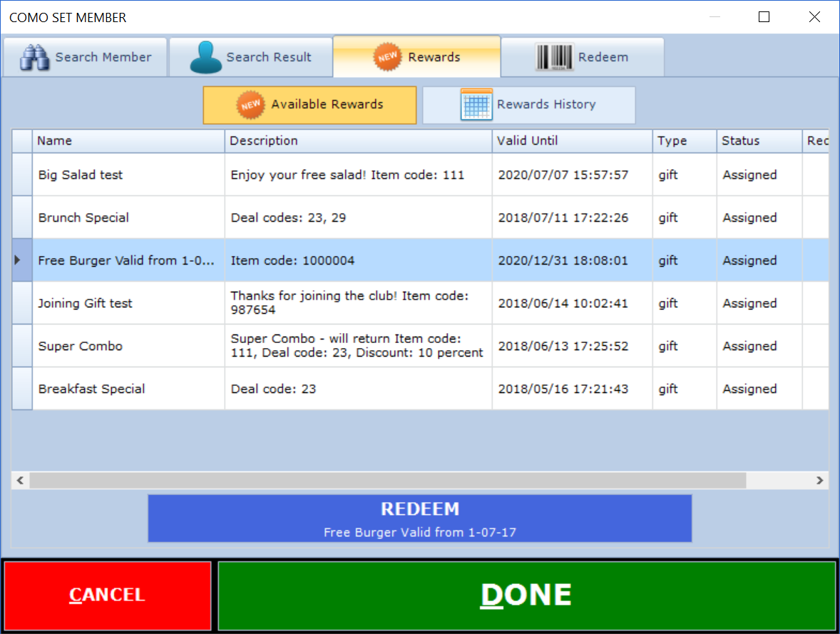840x634 pixels.
Task: Click the calendar icon on Rewards History
Action: (476, 105)
